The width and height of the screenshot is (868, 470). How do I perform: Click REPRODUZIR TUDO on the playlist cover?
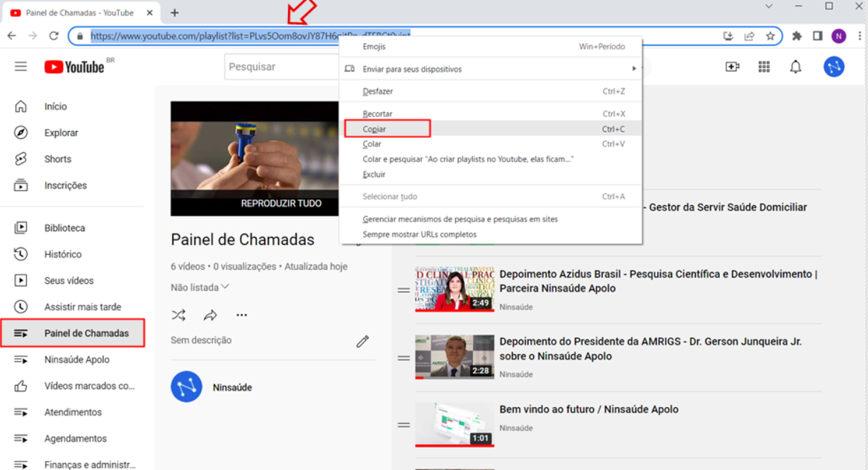281,203
